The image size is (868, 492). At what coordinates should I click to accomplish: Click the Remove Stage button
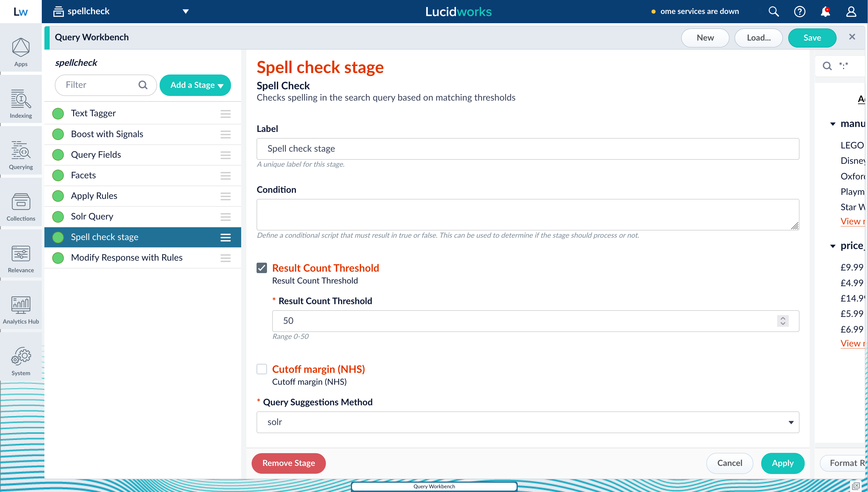click(x=288, y=463)
